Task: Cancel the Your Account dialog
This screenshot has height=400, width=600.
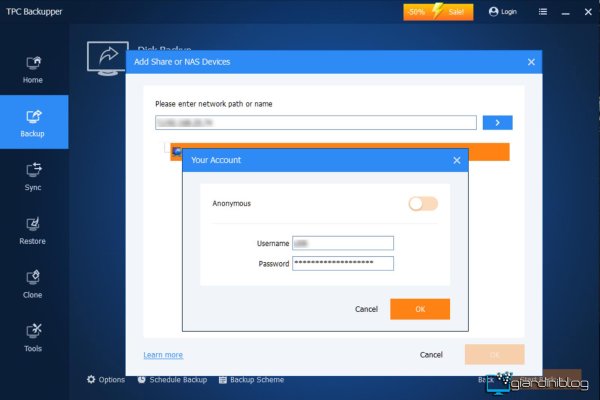Action: 366,309
